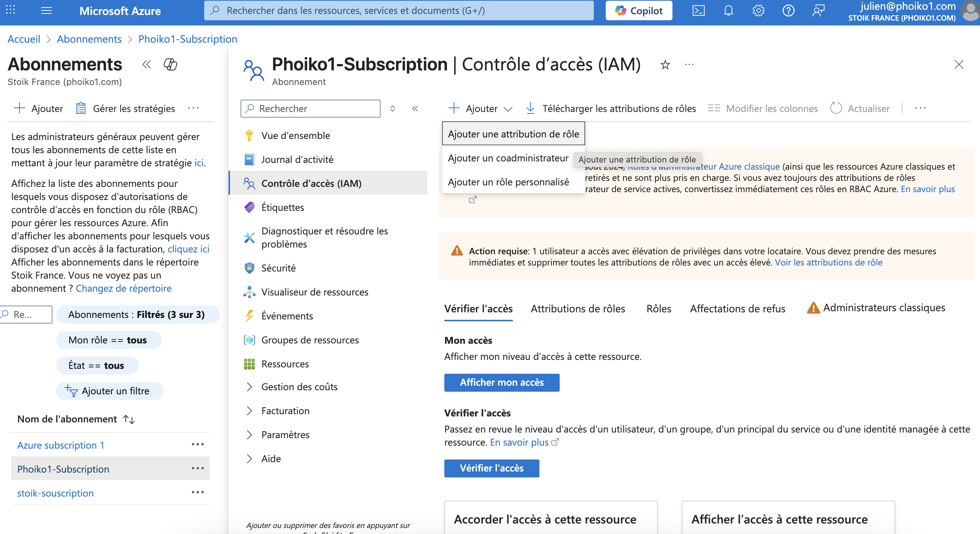
Task: Open État == tous filter pill
Action: (97, 365)
